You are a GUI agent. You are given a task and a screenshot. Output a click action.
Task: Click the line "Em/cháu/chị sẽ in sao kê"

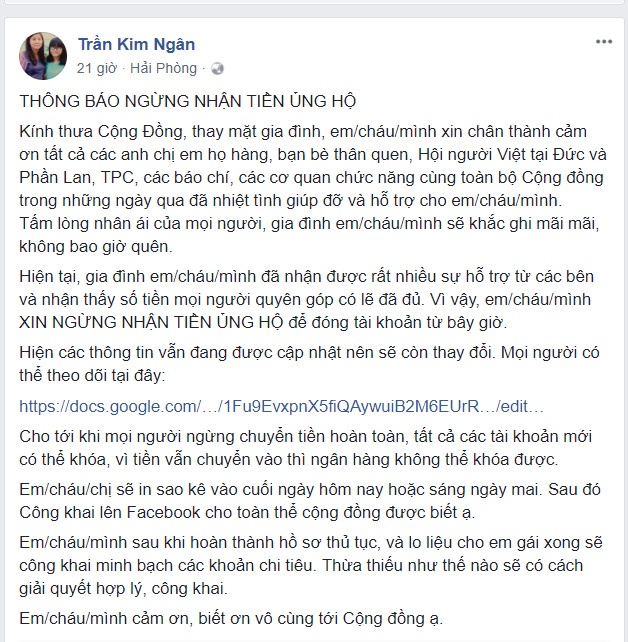point(310,490)
